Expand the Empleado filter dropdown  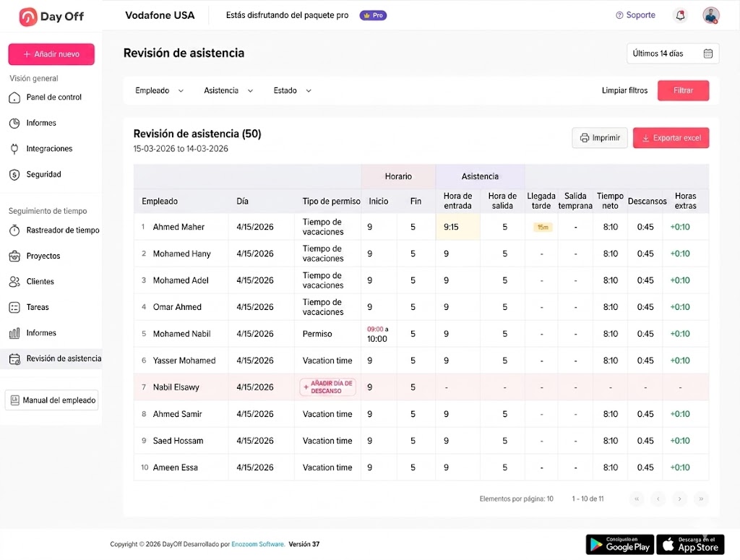(x=159, y=90)
